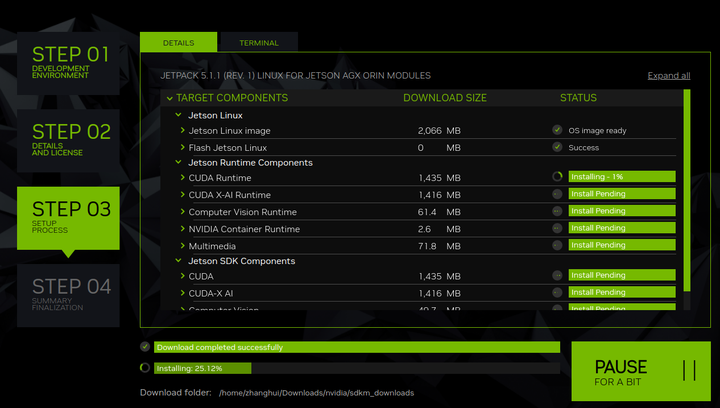Click the overall installing spinner icon
The image size is (720, 408).
coord(145,368)
